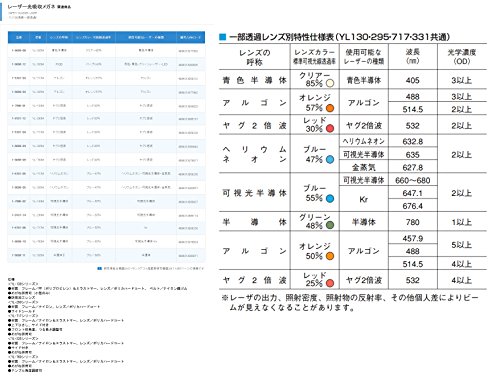The image size is (500, 384).
Task: Click the 780 wavelength cell for 半導体
Action: pos(413,222)
